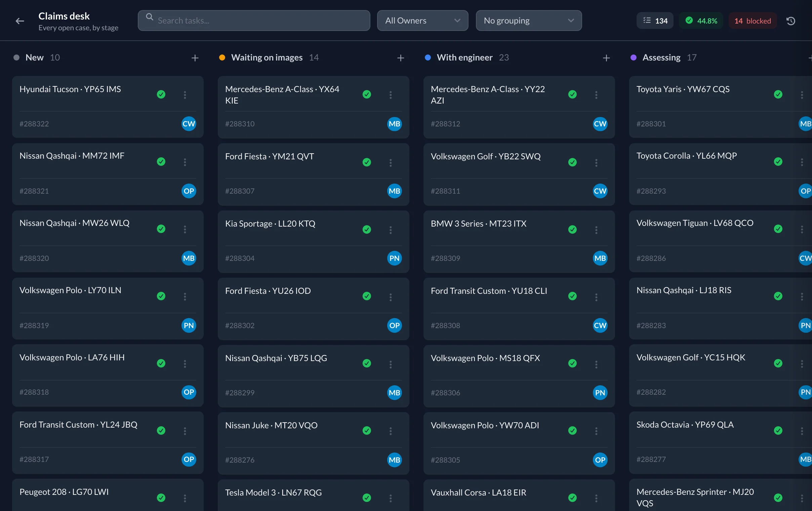Click the 134 task count badge

tap(655, 21)
